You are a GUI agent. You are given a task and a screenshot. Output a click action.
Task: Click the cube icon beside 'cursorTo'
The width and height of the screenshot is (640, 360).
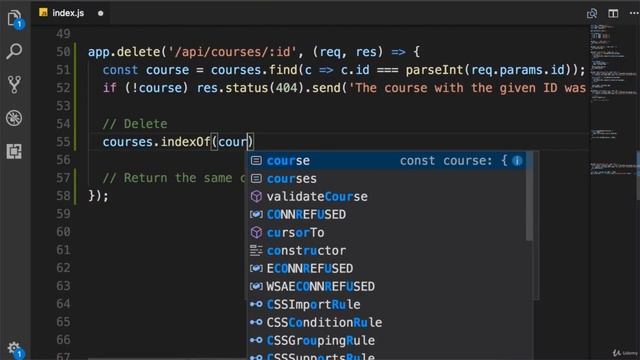256,232
